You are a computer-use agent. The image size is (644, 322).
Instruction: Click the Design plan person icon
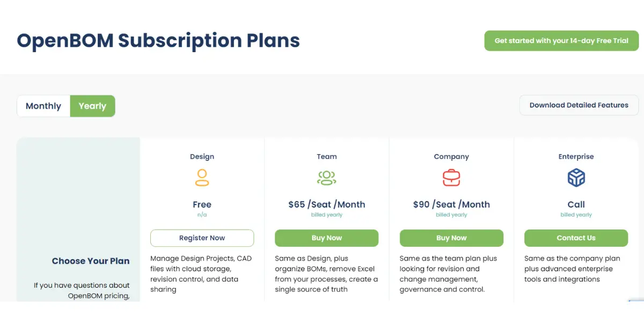pos(202,178)
